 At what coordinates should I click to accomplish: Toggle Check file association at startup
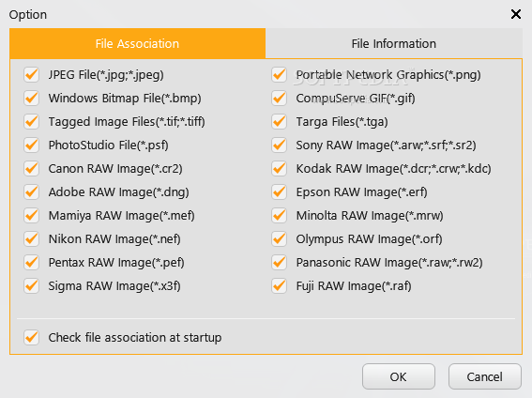[32, 337]
